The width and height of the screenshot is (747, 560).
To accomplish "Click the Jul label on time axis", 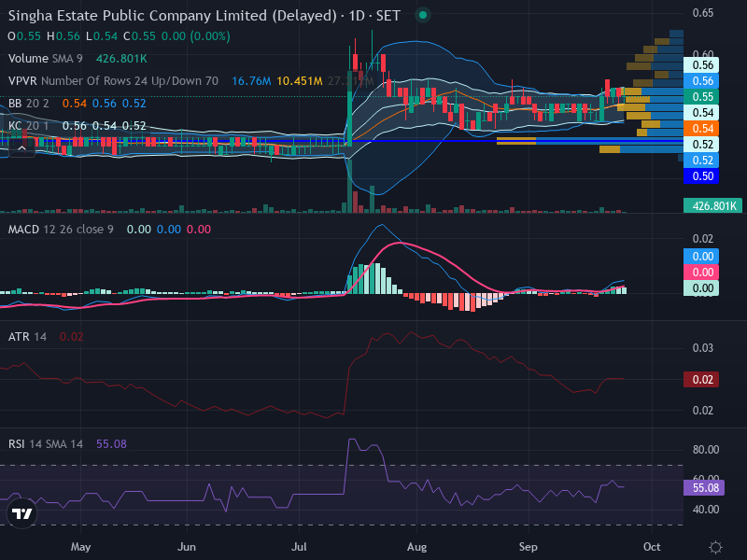I will click(299, 547).
